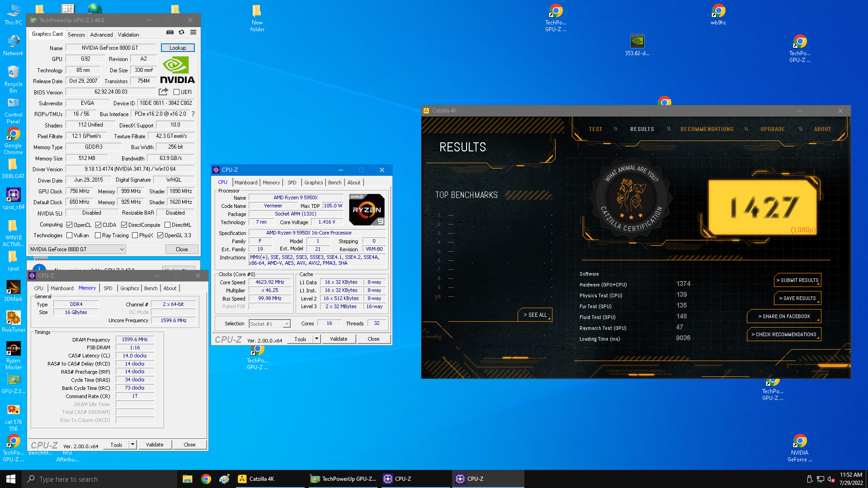The height and width of the screenshot is (488, 868).
Task: Click SAVE RESULTS in Catzilla
Action: coord(797,298)
